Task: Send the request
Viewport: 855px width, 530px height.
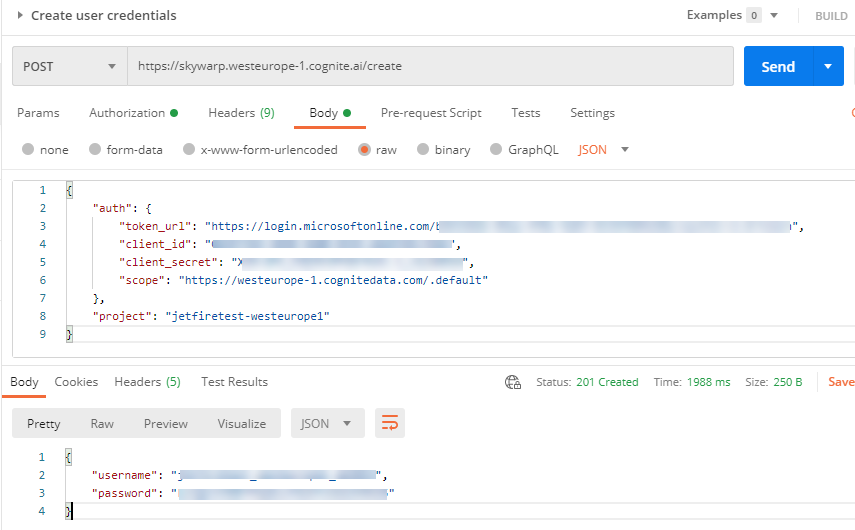Action: pos(778,67)
